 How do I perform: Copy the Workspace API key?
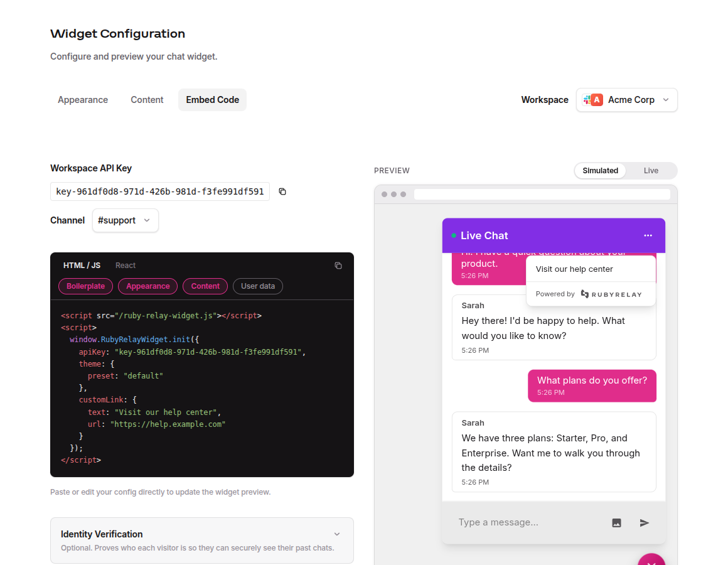282,191
